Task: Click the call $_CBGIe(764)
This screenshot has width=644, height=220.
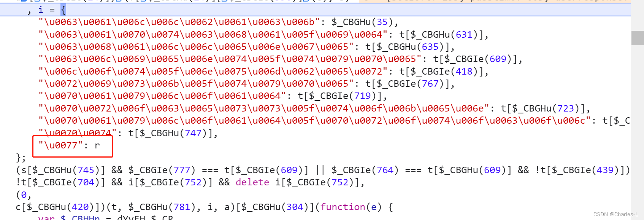Action: pyautogui.click(x=365, y=170)
